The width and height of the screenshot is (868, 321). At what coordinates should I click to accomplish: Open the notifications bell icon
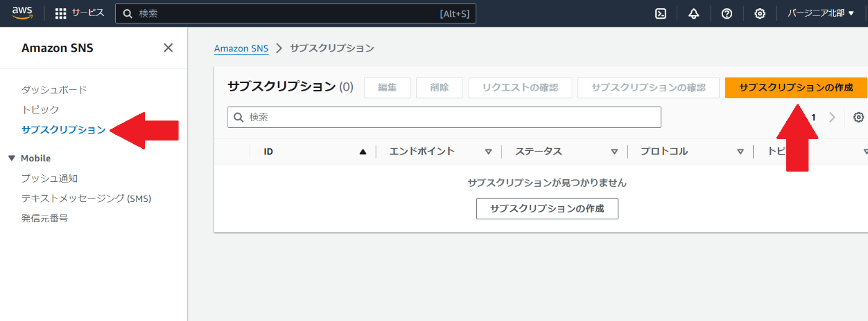694,14
